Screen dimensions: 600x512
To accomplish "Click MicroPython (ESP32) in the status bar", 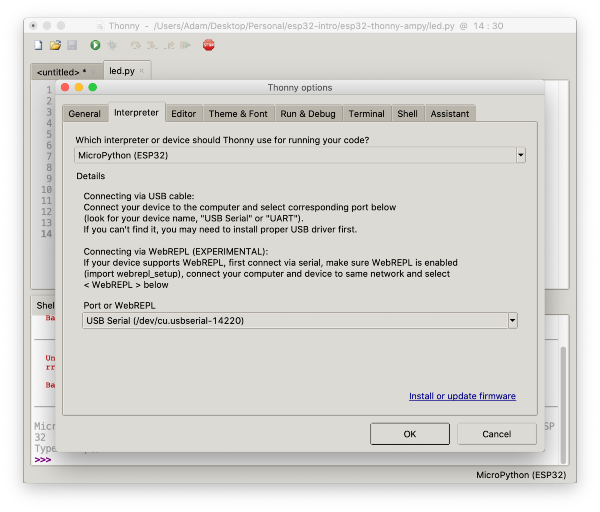I will click(x=521, y=475).
